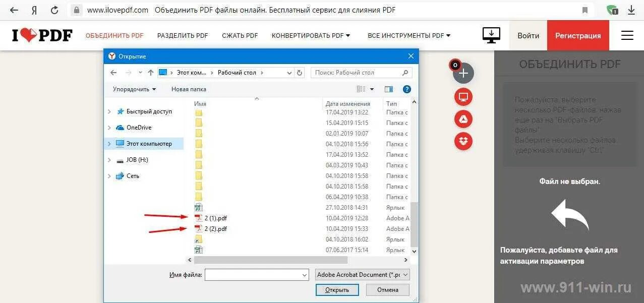
Task: Open the ВСЕ ИНСТРУМЕНТЫ PDF menu
Action: click(x=409, y=35)
